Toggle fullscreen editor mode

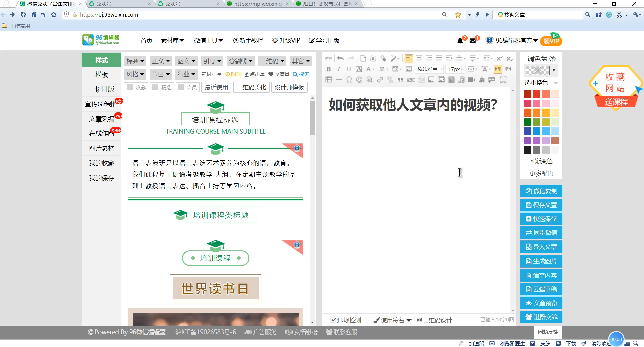503,80
